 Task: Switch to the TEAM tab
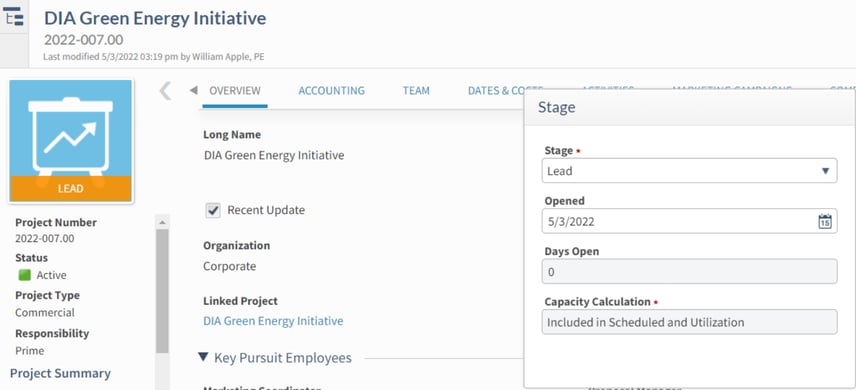coord(416,91)
